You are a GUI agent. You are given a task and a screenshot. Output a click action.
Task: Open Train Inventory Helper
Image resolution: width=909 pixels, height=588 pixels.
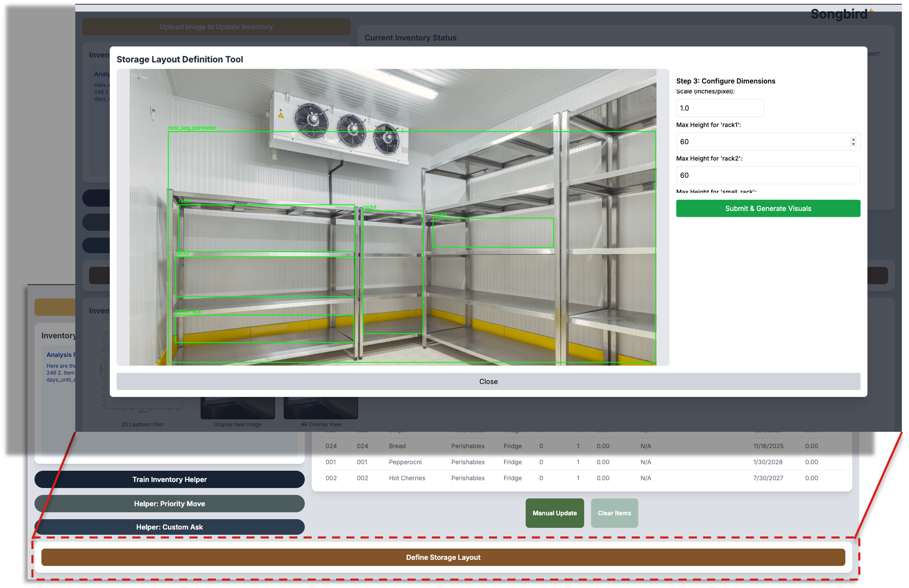coord(169,479)
